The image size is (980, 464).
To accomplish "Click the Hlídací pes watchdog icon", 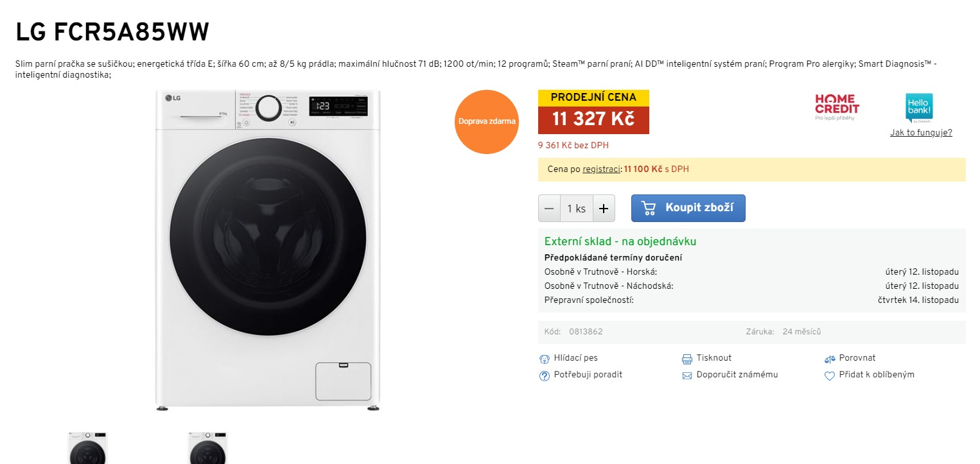I will (x=545, y=359).
